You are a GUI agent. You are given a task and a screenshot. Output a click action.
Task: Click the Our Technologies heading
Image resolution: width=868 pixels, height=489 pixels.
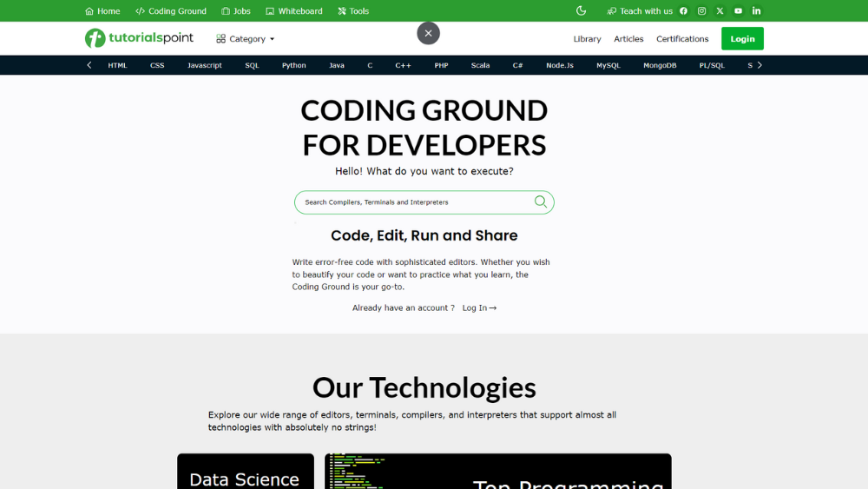[424, 387]
